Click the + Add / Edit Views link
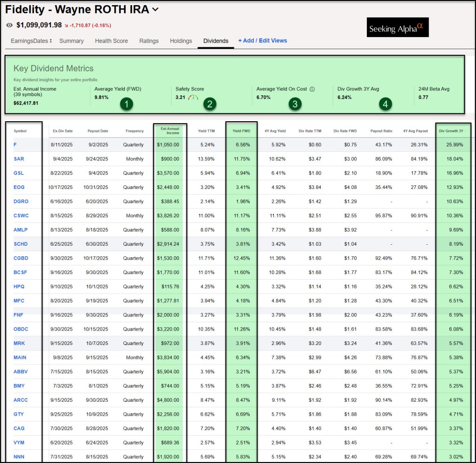 click(262, 41)
